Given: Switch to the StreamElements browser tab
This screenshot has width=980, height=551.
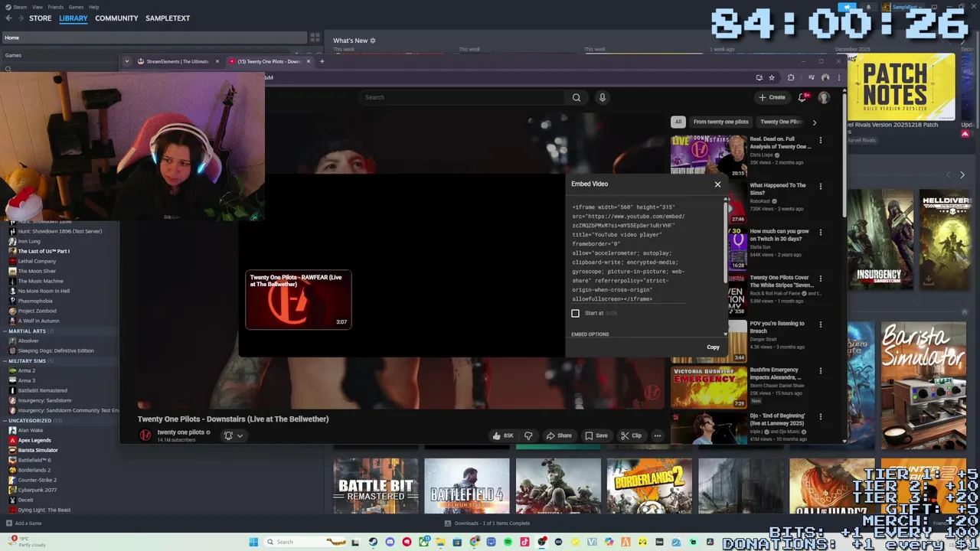Looking at the screenshot, I should [x=177, y=61].
